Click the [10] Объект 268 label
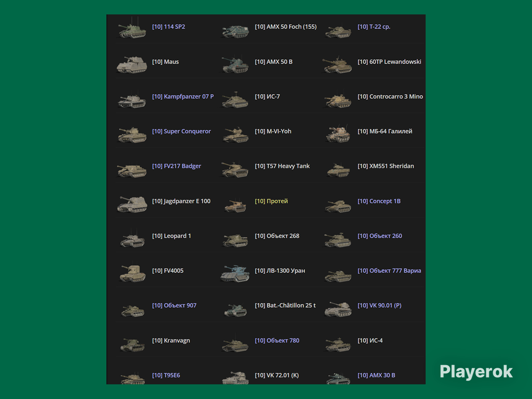532x399 pixels. (277, 236)
